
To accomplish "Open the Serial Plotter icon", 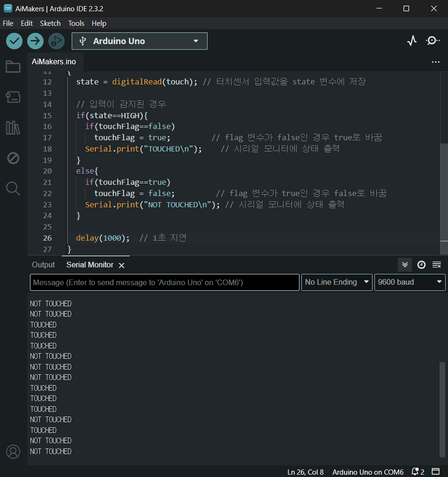I will click(411, 41).
